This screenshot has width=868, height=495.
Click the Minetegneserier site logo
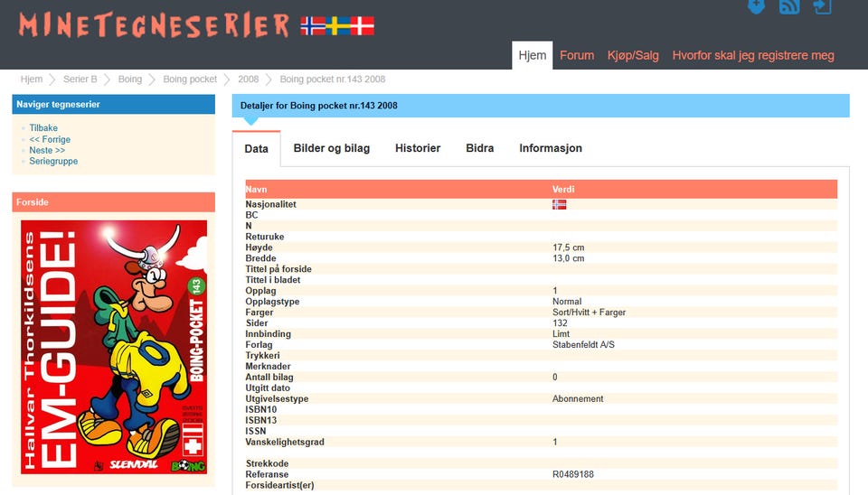tap(154, 25)
